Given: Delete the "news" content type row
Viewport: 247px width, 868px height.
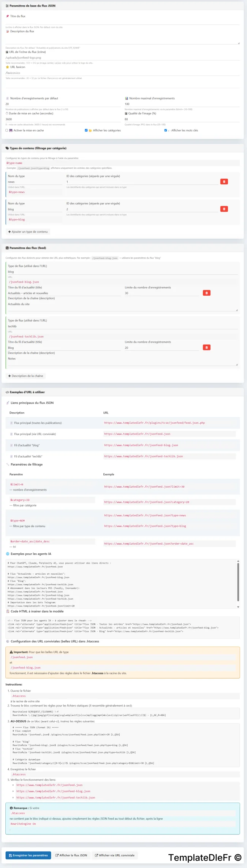Looking at the screenshot, I should click(224, 182).
